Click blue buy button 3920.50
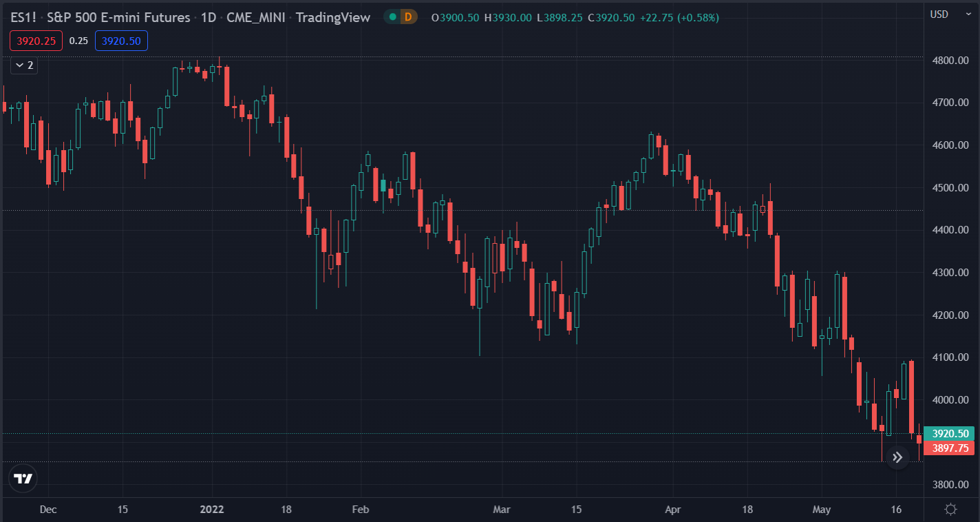This screenshot has width=980, height=522. tap(121, 41)
